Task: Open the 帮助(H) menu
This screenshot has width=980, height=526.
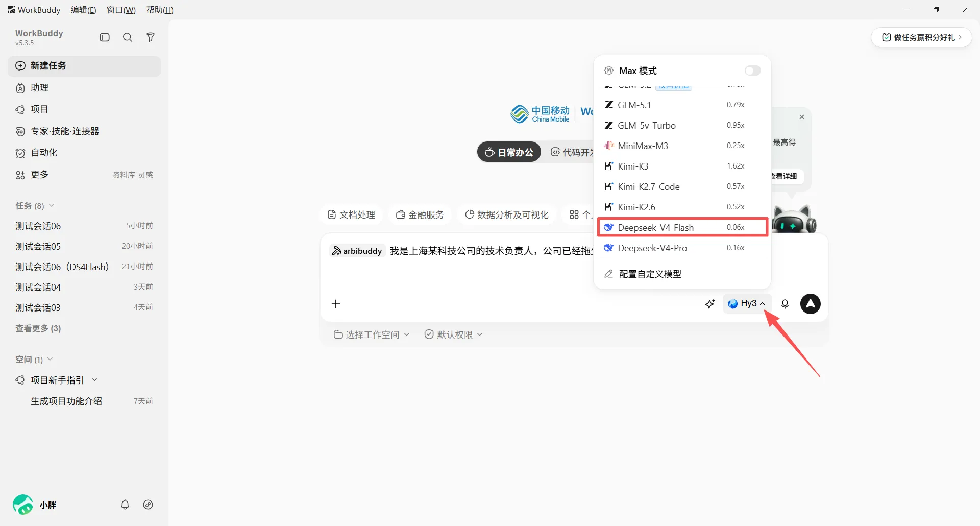Action: 160,10
